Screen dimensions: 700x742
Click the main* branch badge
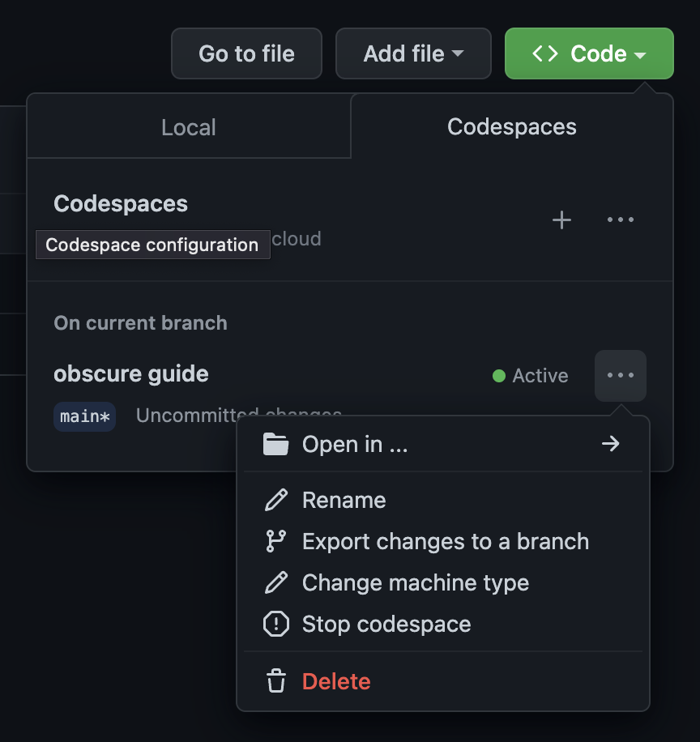point(84,416)
